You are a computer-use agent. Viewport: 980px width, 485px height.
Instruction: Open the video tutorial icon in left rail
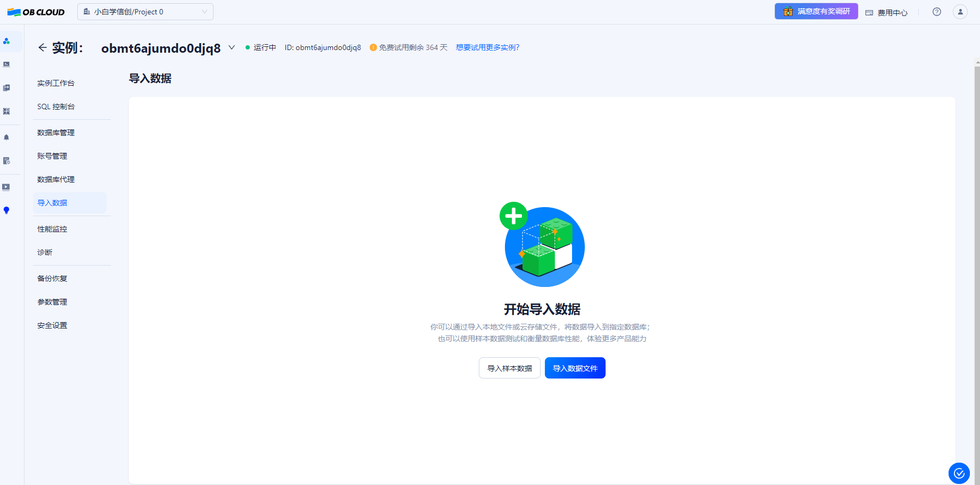point(6,187)
